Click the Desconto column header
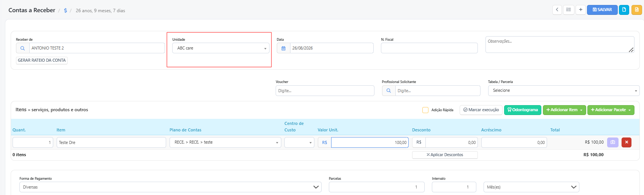 421,130
